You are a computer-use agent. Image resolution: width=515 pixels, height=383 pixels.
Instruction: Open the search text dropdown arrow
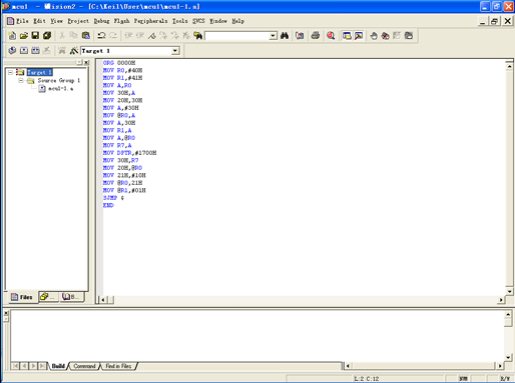pos(273,35)
